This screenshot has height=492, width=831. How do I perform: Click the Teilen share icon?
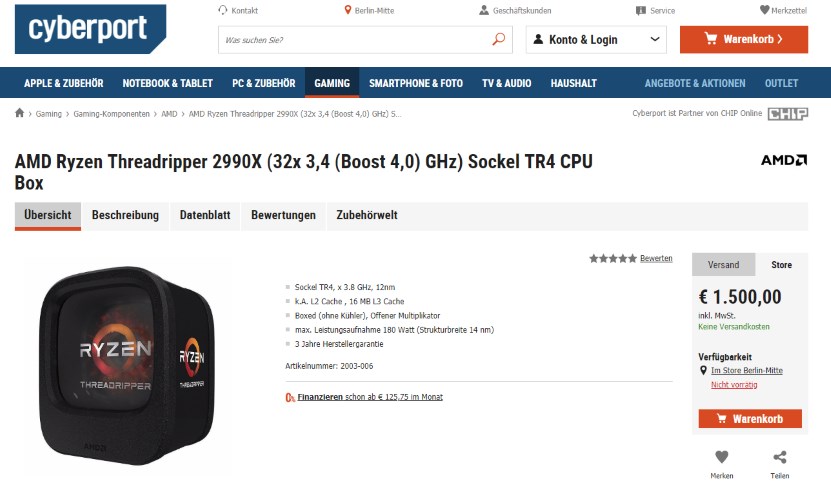pos(780,456)
